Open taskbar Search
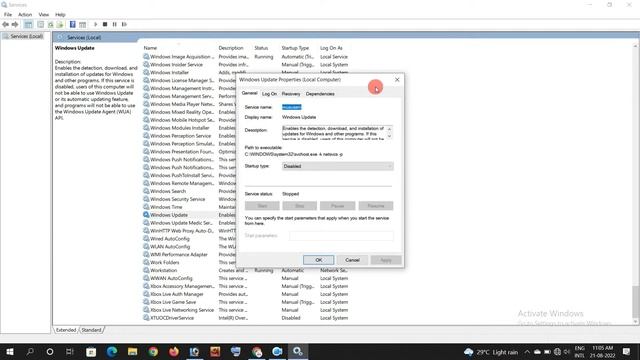Screen dimensions: 640x360 click(30, 351)
